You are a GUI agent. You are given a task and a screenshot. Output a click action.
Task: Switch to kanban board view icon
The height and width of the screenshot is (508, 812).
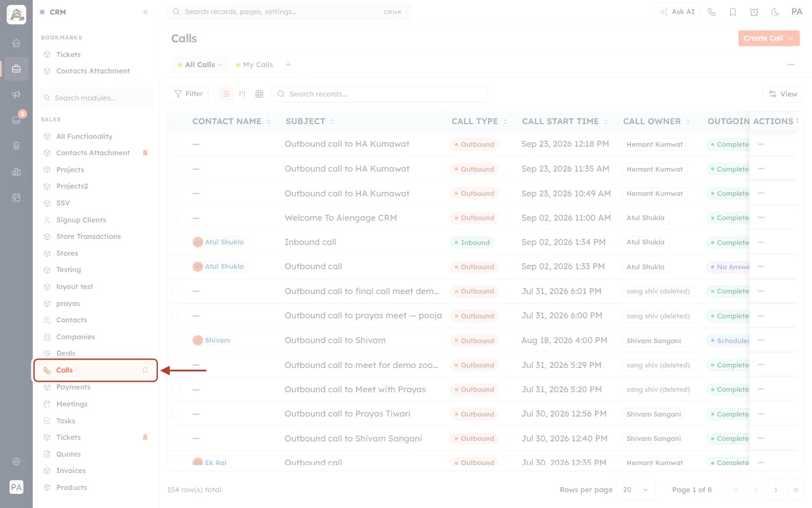click(x=242, y=94)
